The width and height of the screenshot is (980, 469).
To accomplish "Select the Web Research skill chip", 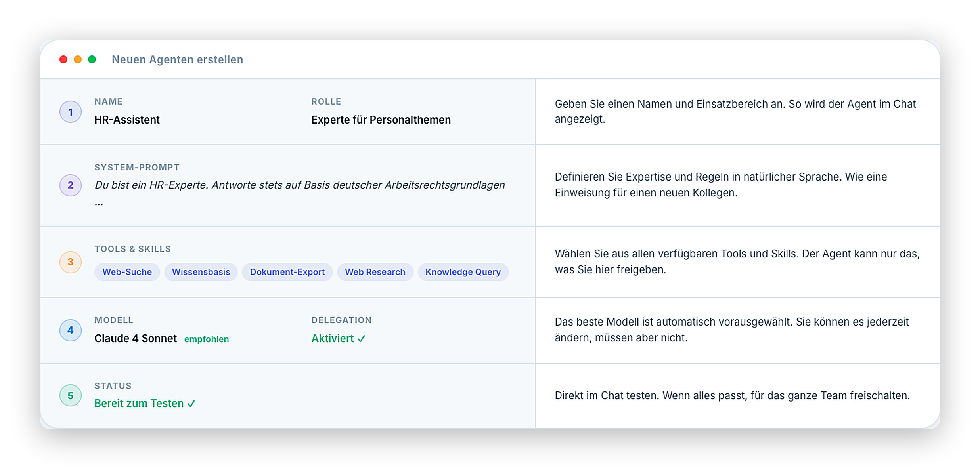I will tap(375, 272).
